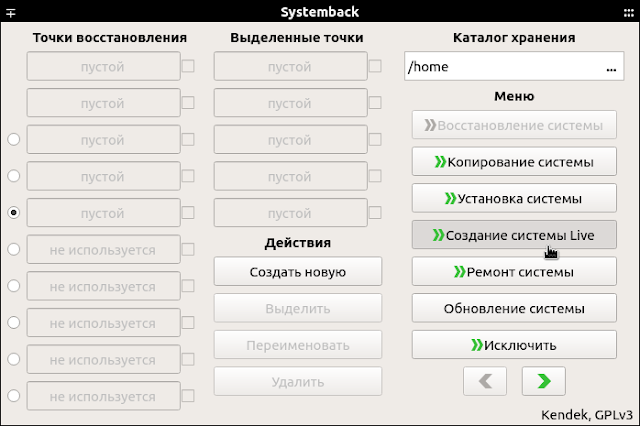The image size is (640, 426).
Task: Open Создание системы Live menu
Action: coord(514,235)
